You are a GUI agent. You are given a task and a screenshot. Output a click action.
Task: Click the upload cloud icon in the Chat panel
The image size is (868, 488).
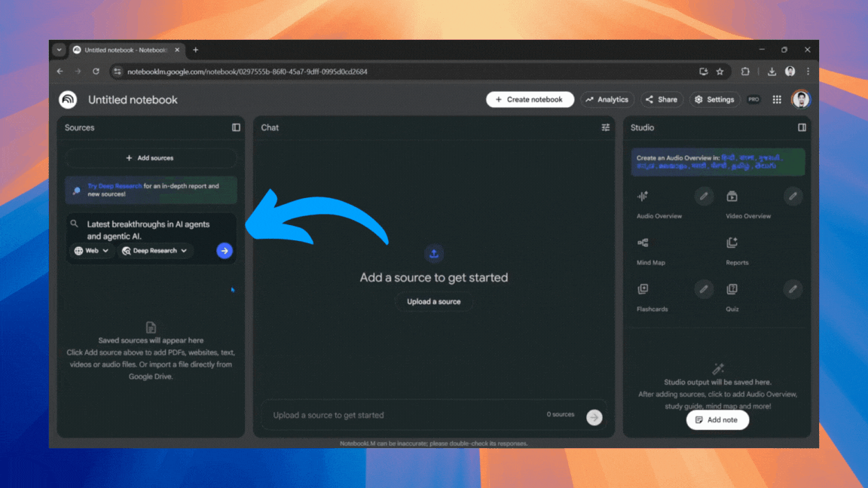pos(433,253)
